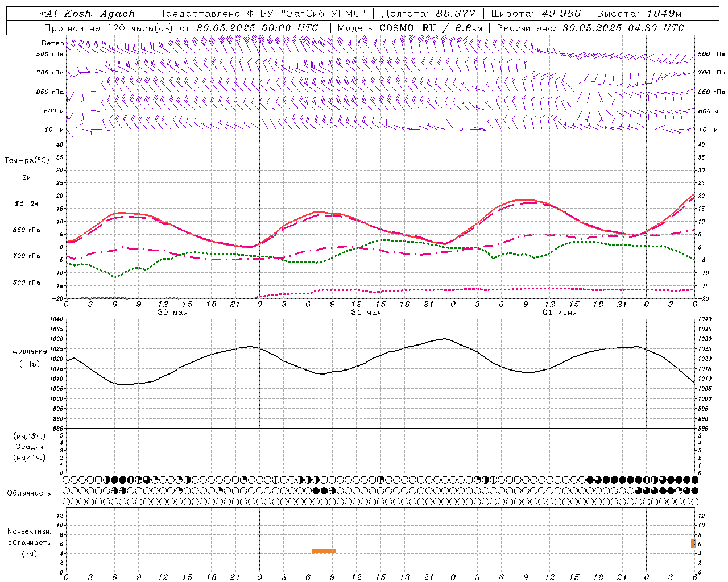728x582 pixels.
Task: Select the Осадки precipitation label
Action: [x=30, y=447]
